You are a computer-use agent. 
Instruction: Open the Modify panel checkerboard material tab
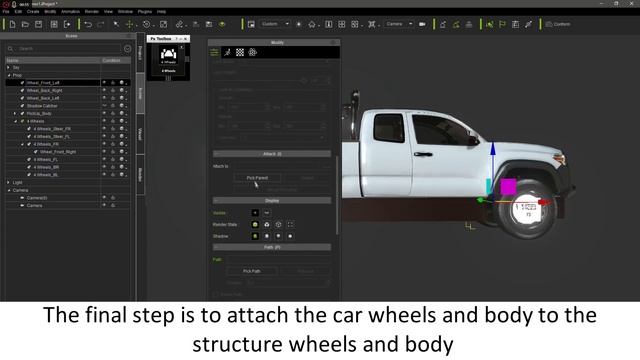240,52
